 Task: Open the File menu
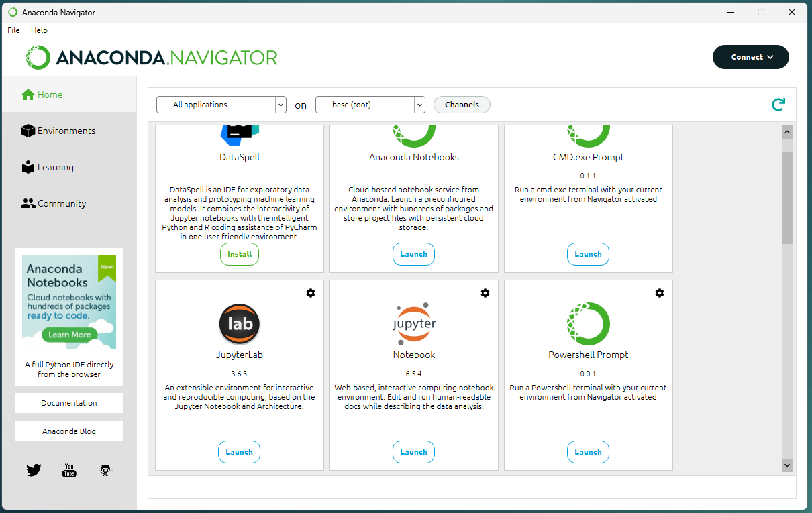[13, 30]
